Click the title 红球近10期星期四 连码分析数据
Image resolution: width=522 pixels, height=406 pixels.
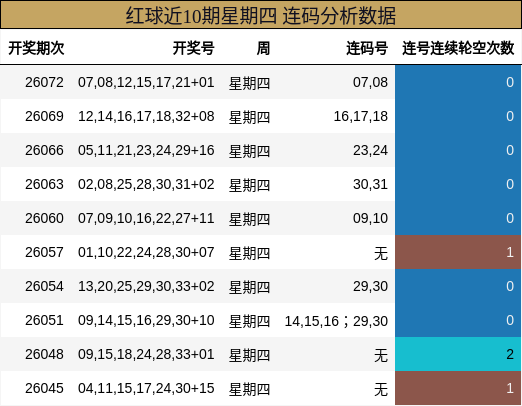click(x=261, y=15)
